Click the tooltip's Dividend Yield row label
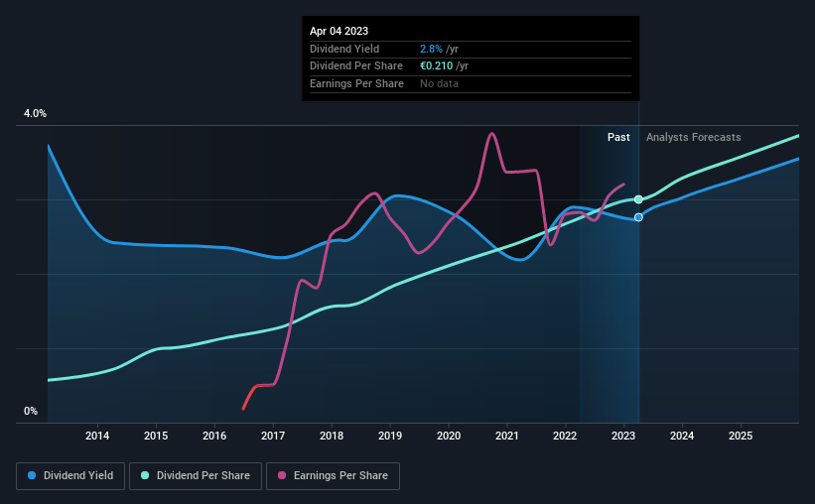The width and height of the screenshot is (815, 504). click(344, 49)
